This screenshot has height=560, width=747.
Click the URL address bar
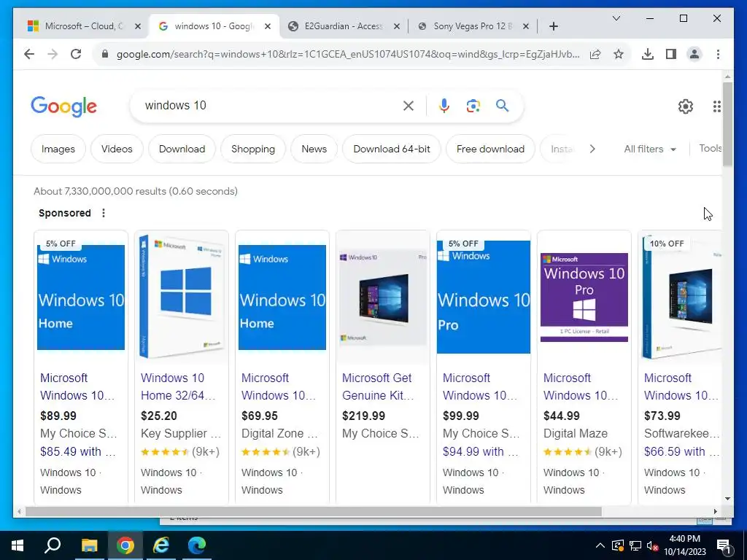[348, 54]
